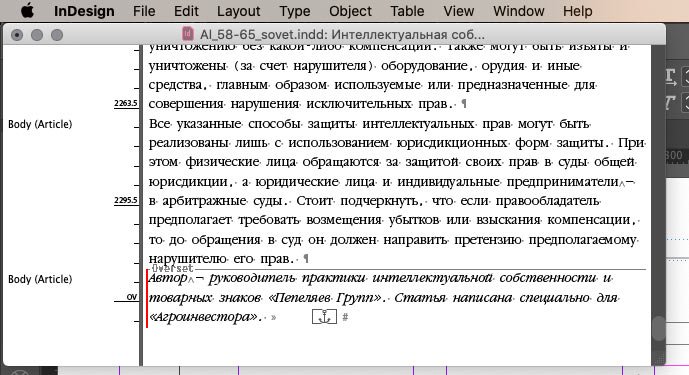
Task: Open the Edit menu
Action: (x=186, y=11)
